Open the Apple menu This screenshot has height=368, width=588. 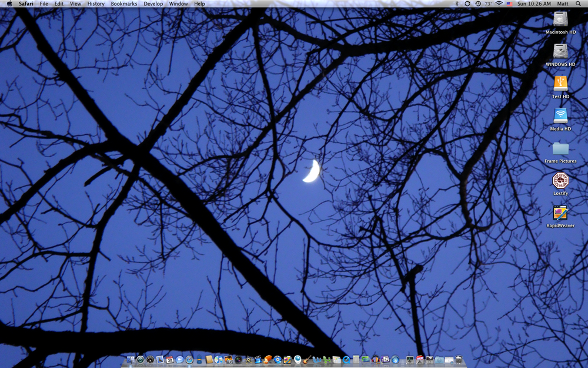[9, 4]
